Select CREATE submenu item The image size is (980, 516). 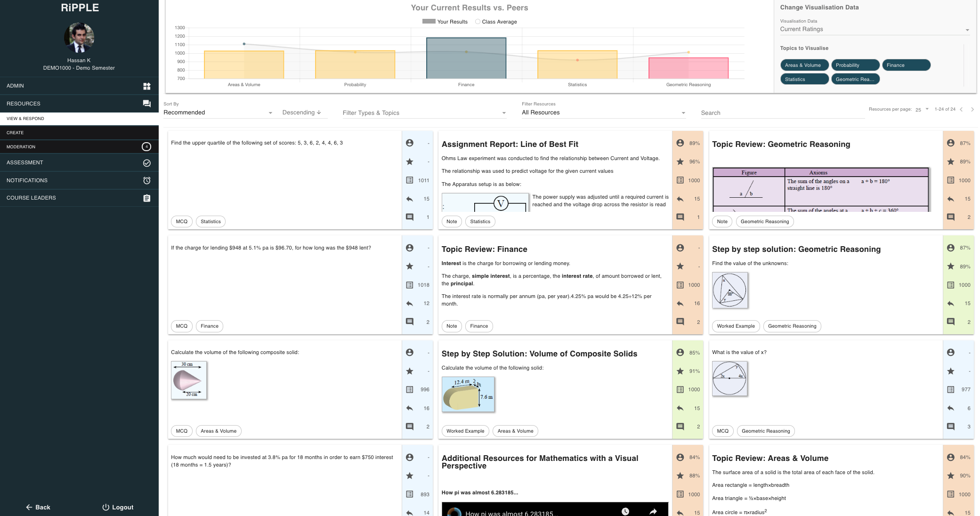click(x=79, y=133)
